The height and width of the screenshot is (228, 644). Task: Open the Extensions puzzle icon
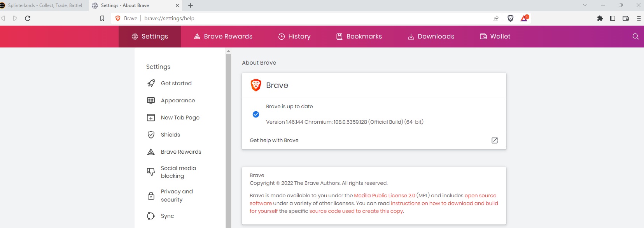[600, 18]
